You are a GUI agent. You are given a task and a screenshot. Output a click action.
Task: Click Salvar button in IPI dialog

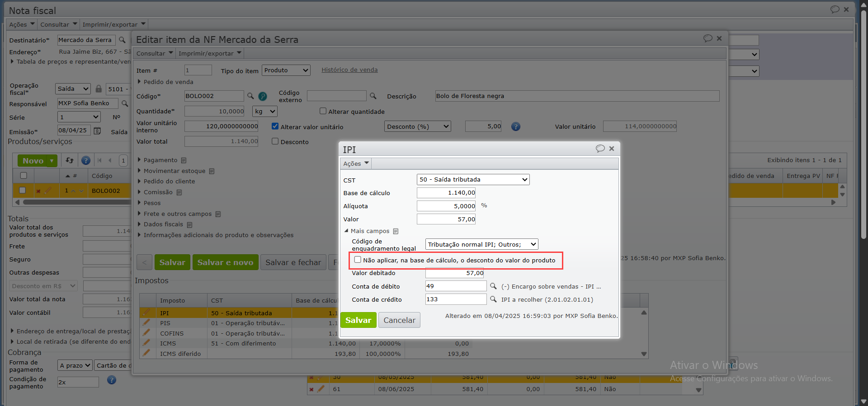tap(358, 320)
